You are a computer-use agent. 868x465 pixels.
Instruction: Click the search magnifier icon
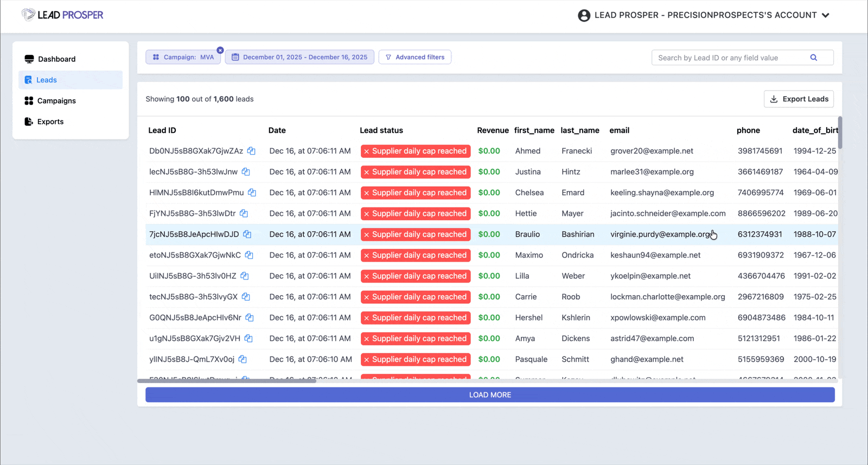pos(813,58)
